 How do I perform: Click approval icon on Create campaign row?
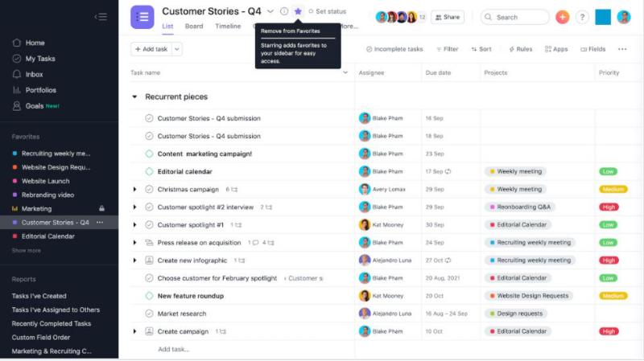pos(149,331)
